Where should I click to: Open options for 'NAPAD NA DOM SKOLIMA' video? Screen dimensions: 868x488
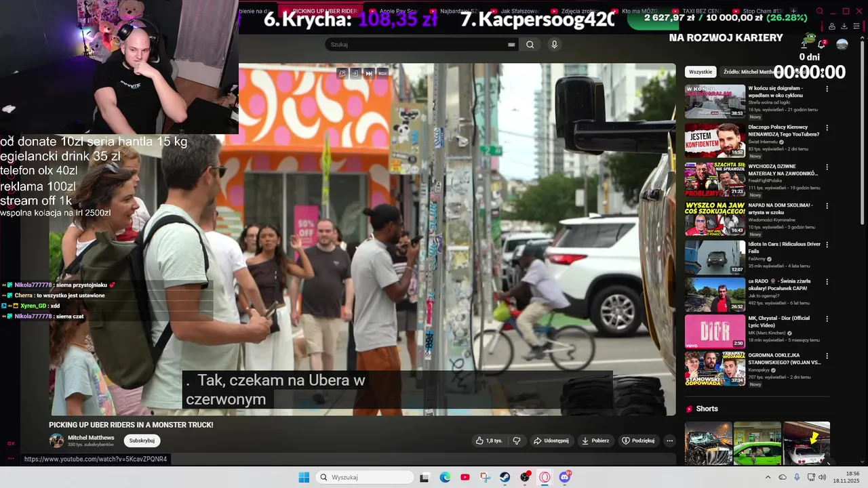(x=827, y=205)
